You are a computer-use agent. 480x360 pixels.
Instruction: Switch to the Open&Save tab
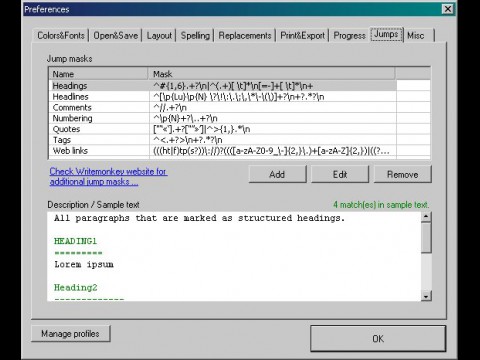(x=116, y=35)
